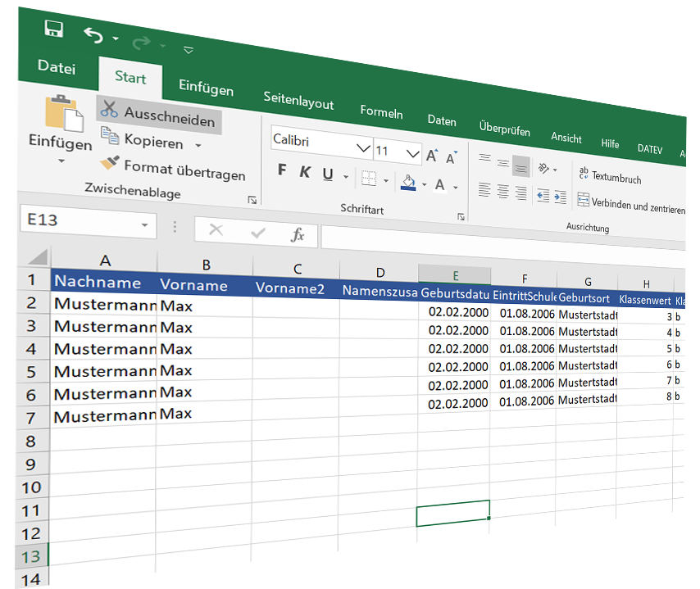Switch to the Formeln tab
Screen dimensions: 700x589
382,111
